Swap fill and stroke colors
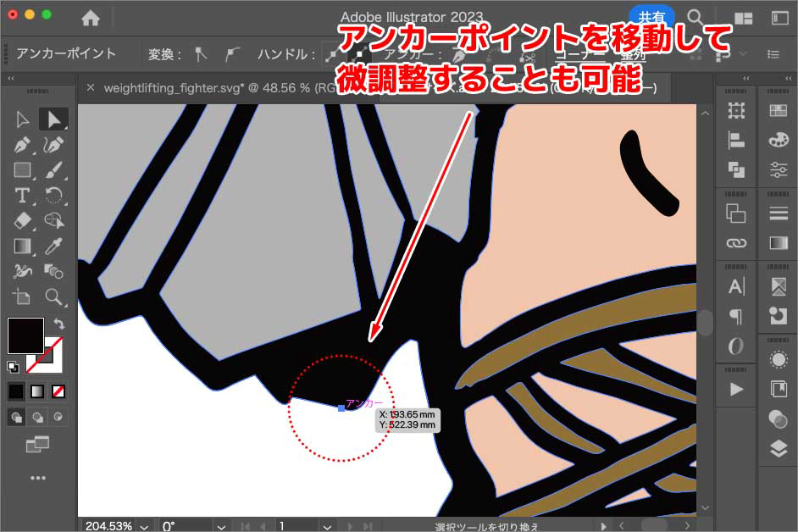Image resolution: width=798 pixels, height=532 pixels. click(x=59, y=324)
